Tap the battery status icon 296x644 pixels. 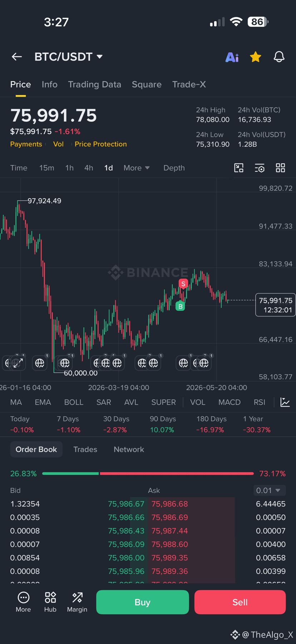point(258,22)
